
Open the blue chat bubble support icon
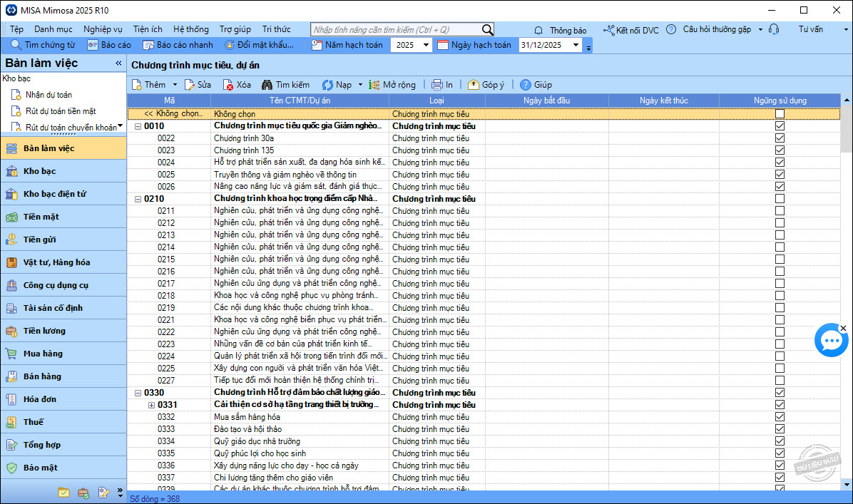coord(831,341)
